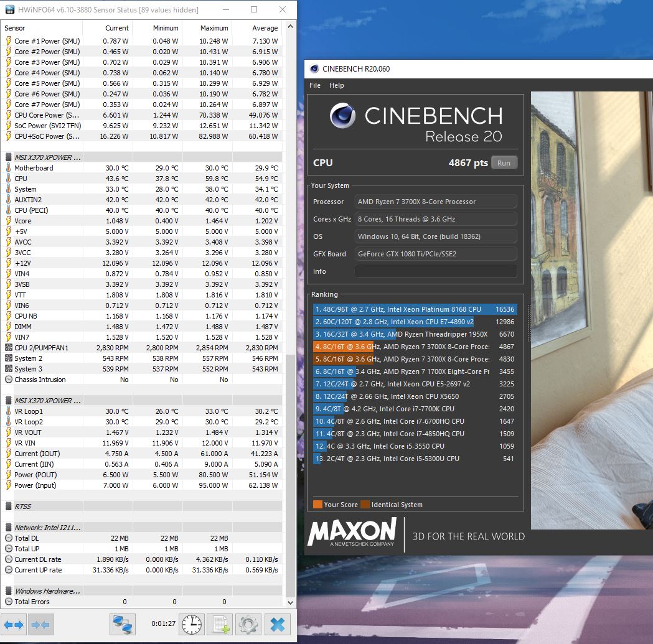The width and height of the screenshot is (653, 644).
Task: Select ranking entry 5 Ryzen 7 3700X score 4830
Action: [415, 359]
